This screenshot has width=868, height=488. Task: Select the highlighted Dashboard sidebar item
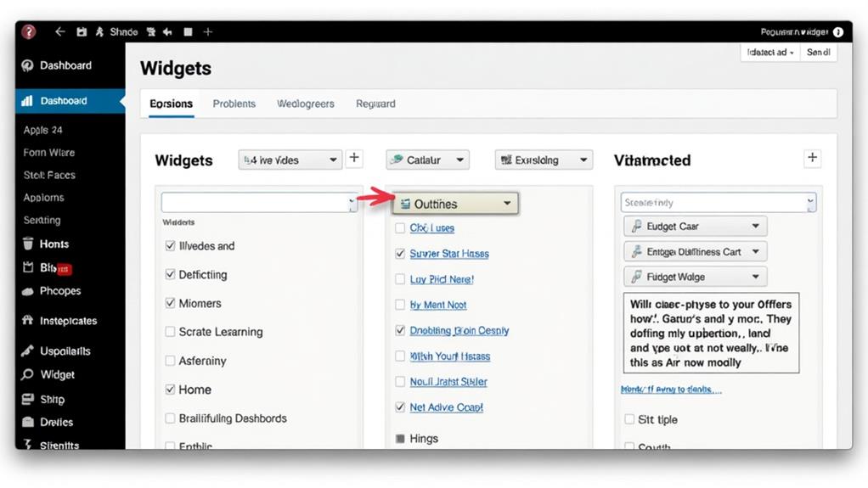click(70, 101)
